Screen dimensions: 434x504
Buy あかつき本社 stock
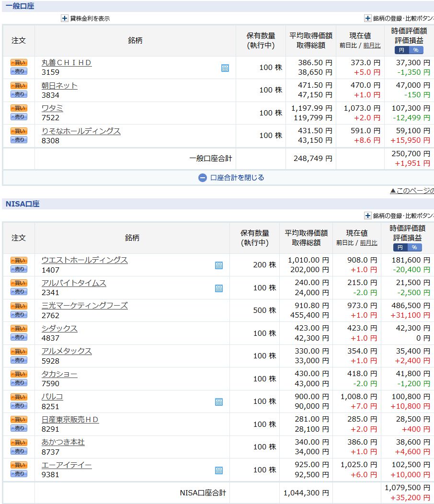click(19, 443)
